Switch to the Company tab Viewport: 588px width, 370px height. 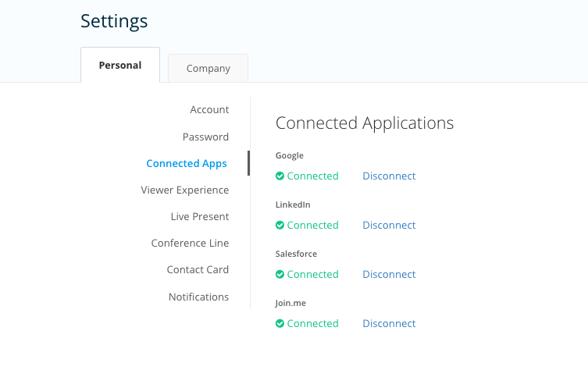click(208, 68)
